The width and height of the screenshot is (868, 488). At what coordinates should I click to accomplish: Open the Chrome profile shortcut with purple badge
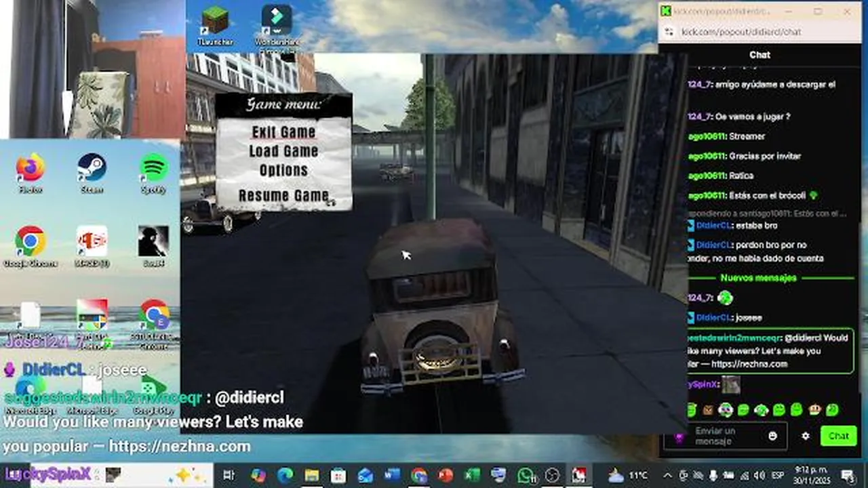click(155, 323)
